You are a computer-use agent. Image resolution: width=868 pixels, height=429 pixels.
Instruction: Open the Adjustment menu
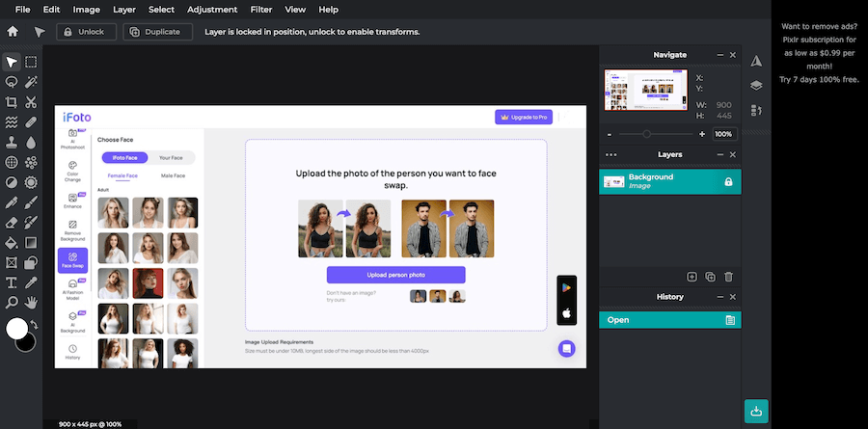coord(212,10)
